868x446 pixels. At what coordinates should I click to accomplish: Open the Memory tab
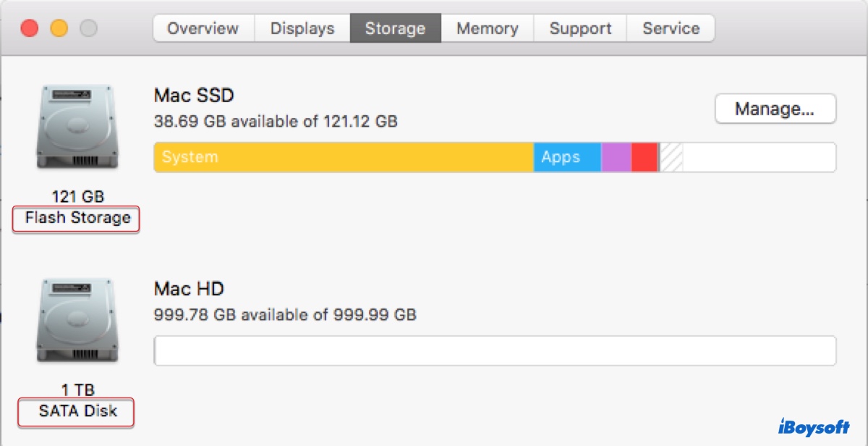coord(486,28)
